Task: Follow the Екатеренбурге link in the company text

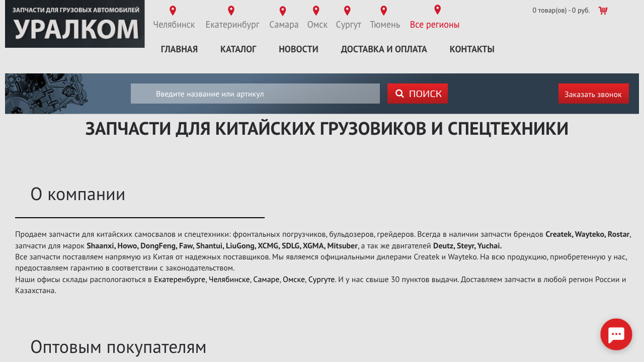Action: [x=180, y=280]
